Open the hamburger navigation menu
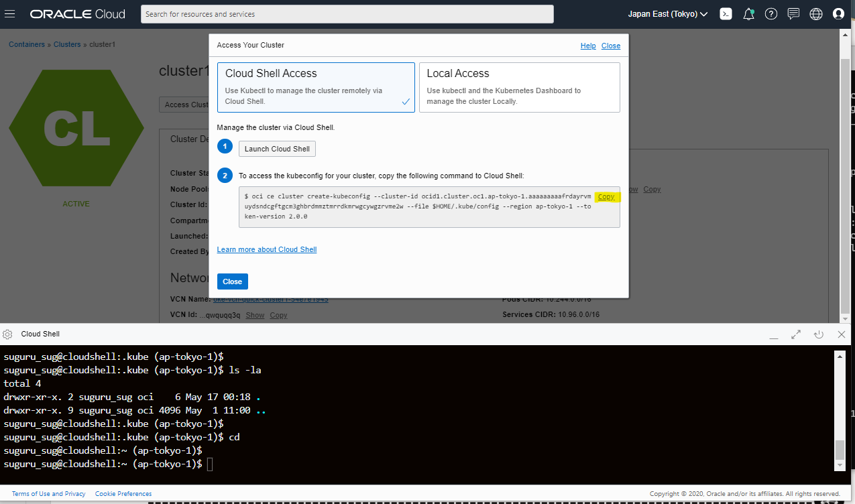 [10, 13]
